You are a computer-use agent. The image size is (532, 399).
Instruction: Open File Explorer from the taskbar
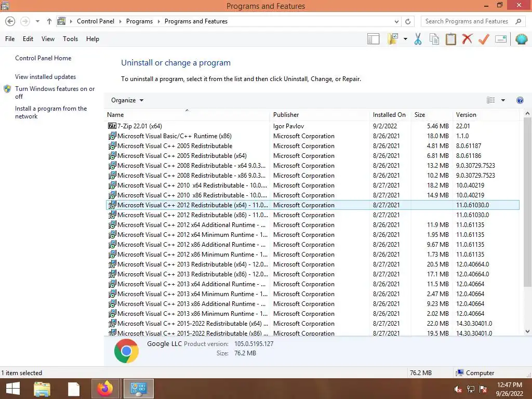[x=42, y=389]
